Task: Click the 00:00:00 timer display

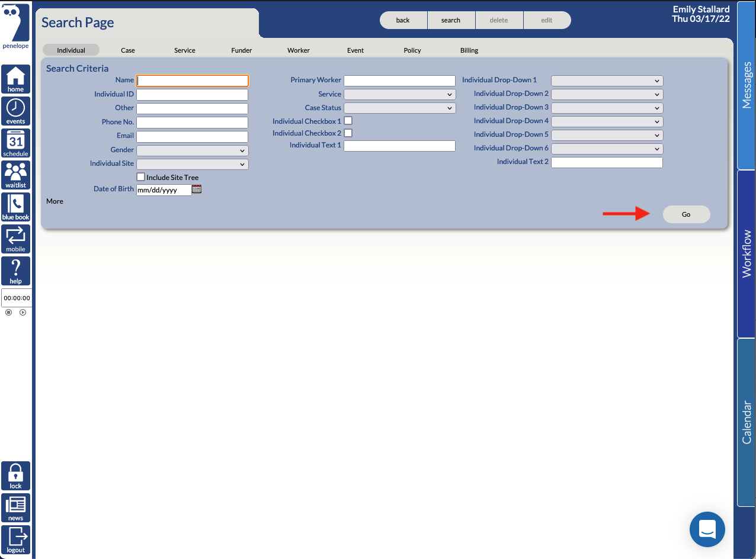Action: [16, 298]
